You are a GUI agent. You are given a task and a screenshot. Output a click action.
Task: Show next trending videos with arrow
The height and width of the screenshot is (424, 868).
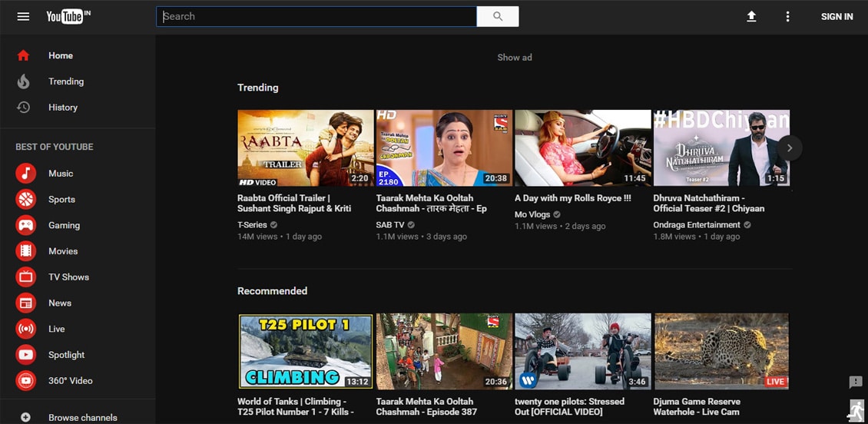790,147
